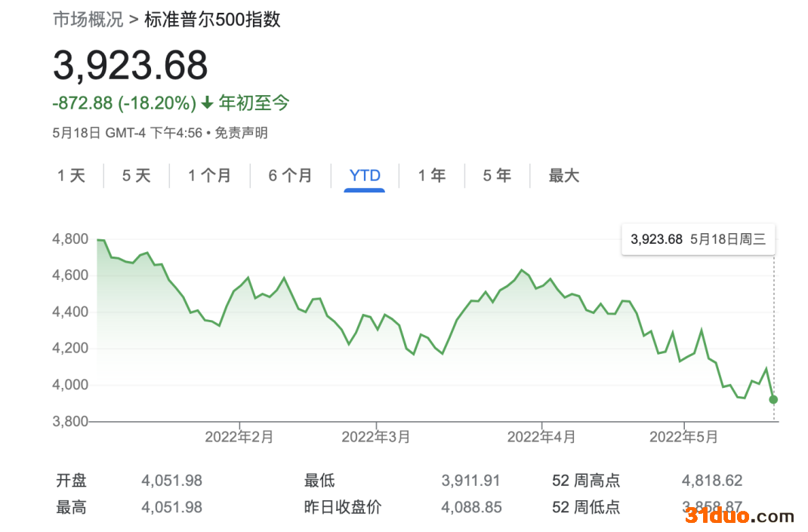This screenshot has width=808, height=532.
Task: Select the 5 年 range tab
Action: [497, 176]
